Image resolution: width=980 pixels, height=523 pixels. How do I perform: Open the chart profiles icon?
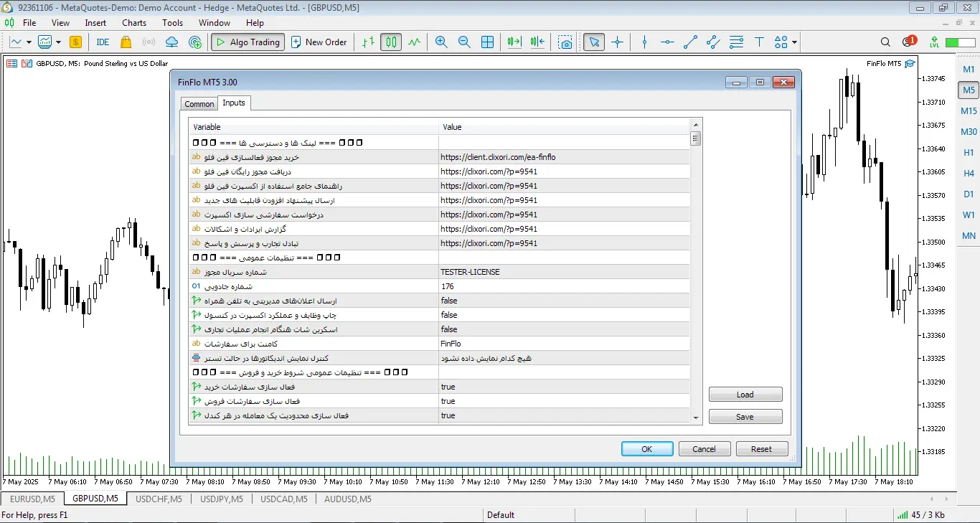tap(44, 42)
